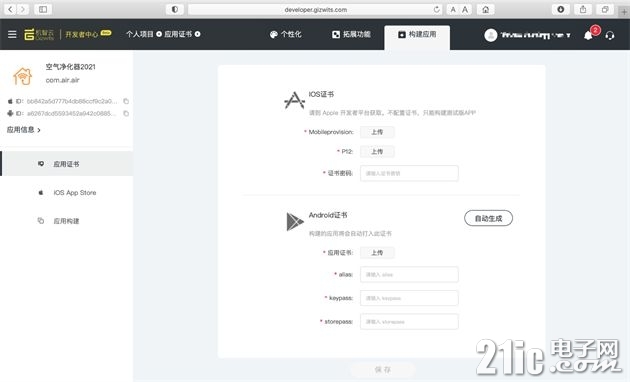This screenshot has width=630, height=382.
Task: Switch to the 拓展功能 tab
Action: 351,35
